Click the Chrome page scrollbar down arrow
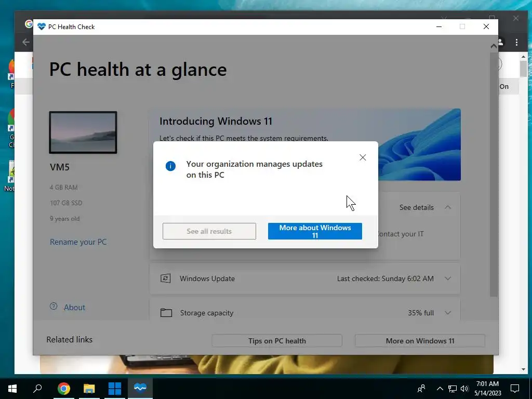This screenshot has width=532, height=399. 523,369
